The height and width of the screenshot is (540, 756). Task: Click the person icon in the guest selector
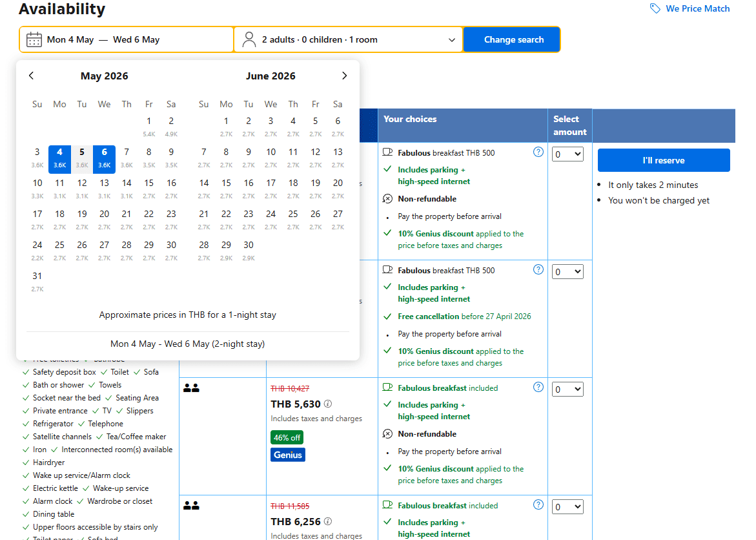(x=249, y=39)
